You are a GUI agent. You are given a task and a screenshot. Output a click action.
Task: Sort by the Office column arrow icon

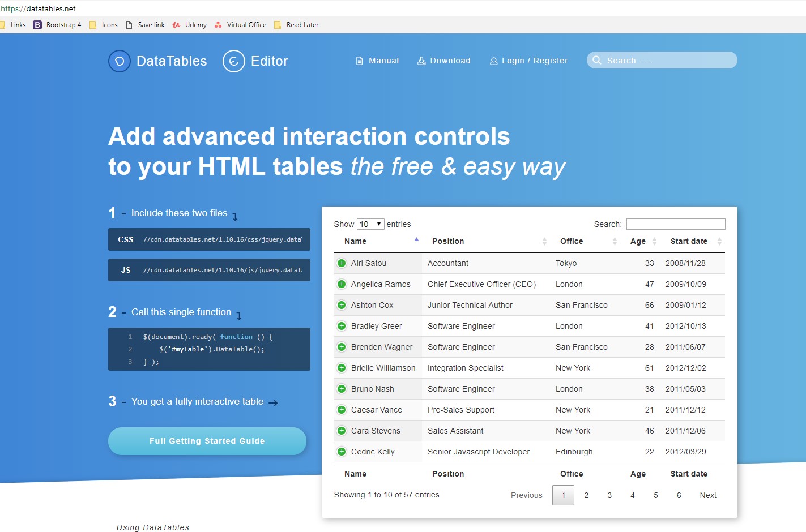pyautogui.click(x=616, y=241)
